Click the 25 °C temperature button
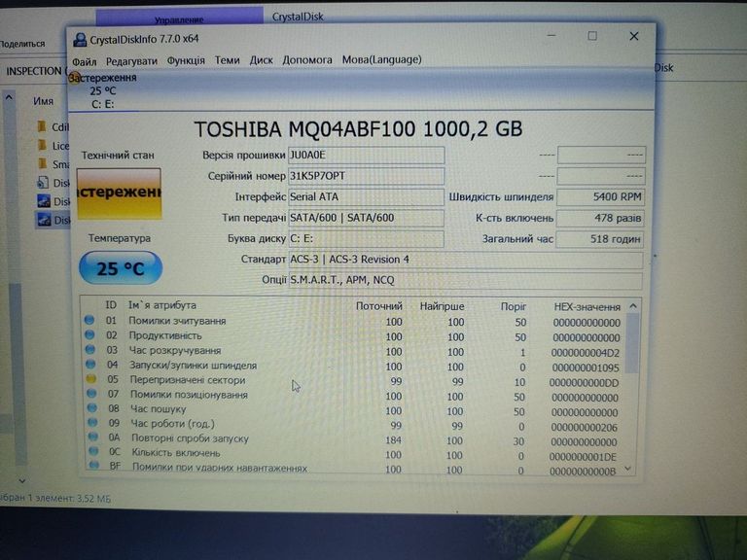The height and width of the screenshot is (560, 747). (x=121, y=268)
